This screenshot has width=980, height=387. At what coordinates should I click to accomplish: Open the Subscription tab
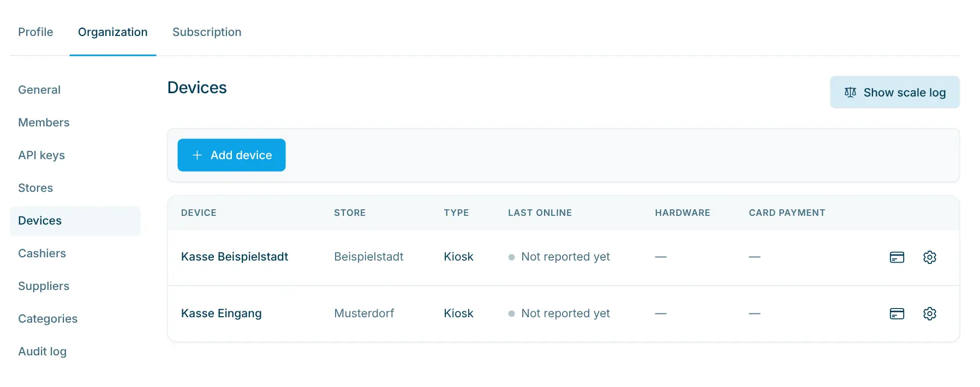pos(207,32)
